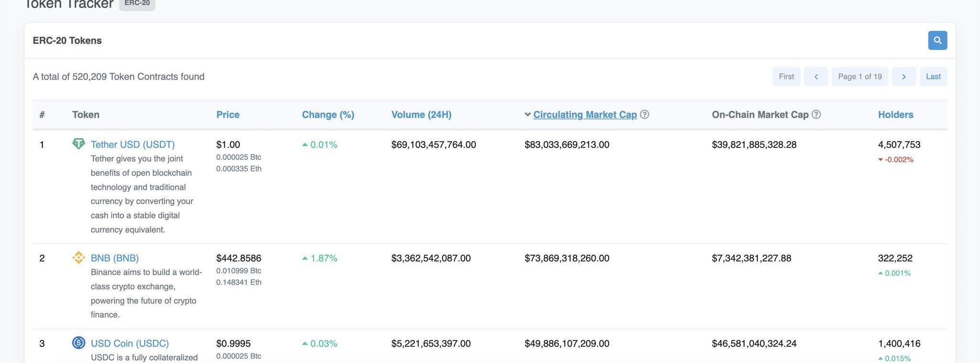
Task: Click the Page 1 of 19 indicator
Action: (x=859, y=77)
